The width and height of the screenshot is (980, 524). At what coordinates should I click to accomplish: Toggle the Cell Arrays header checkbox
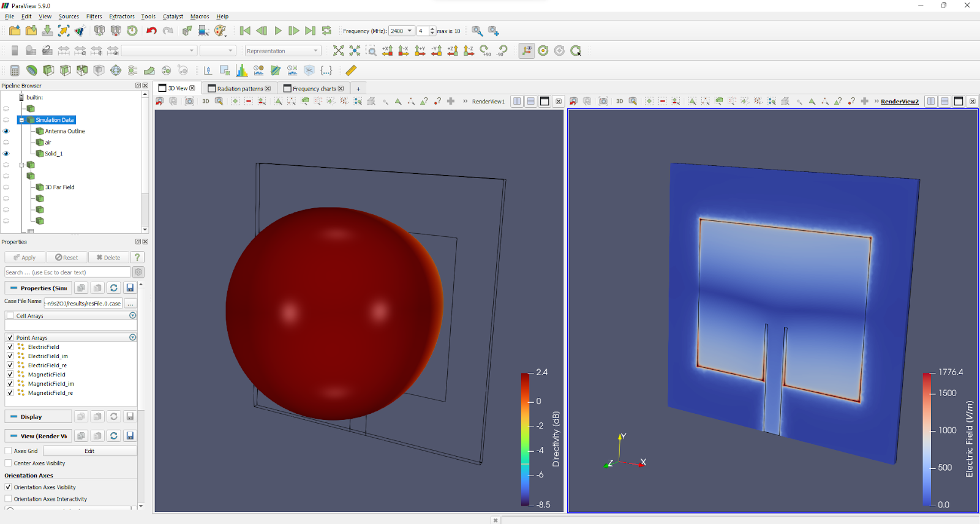10,315
